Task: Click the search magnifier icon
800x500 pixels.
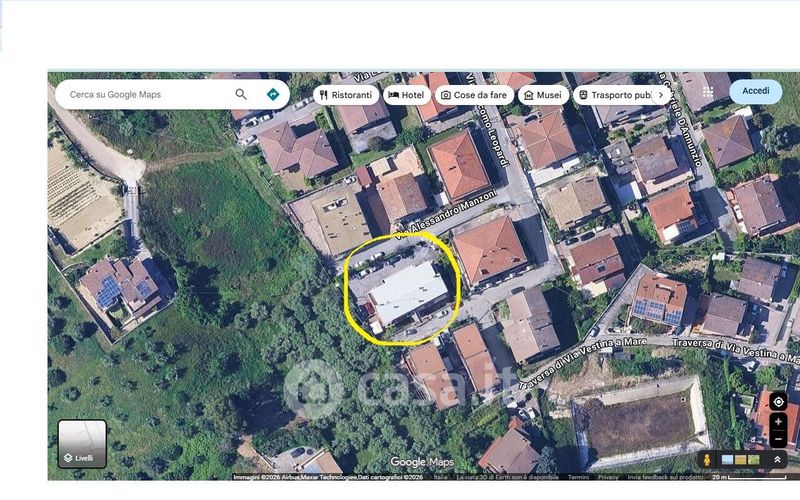Action: [241, 94]
